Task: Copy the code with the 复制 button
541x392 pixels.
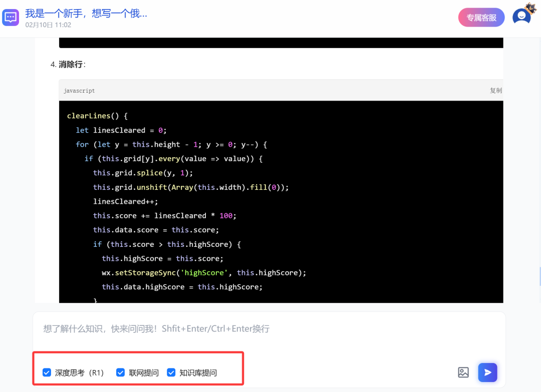Action: point(495,91)
